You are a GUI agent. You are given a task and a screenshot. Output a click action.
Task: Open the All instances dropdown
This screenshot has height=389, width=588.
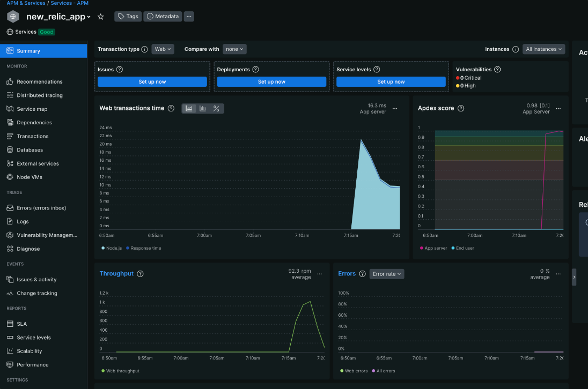pyautogui.click(x=543, y=49)
